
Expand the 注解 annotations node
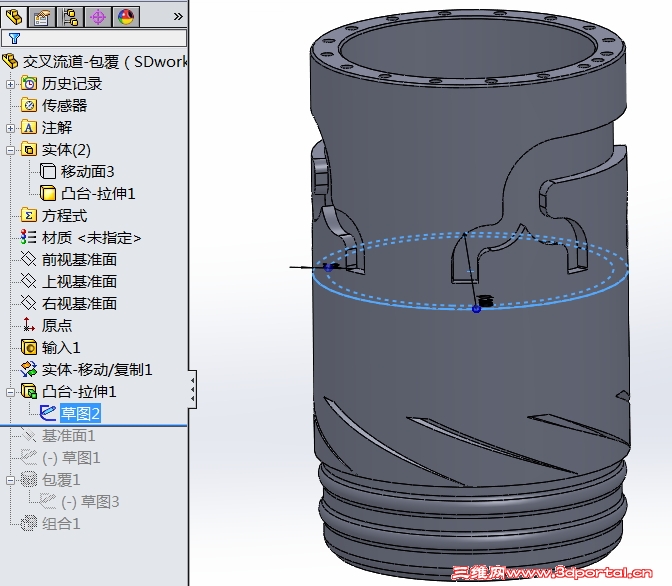(x=10, y=128)
